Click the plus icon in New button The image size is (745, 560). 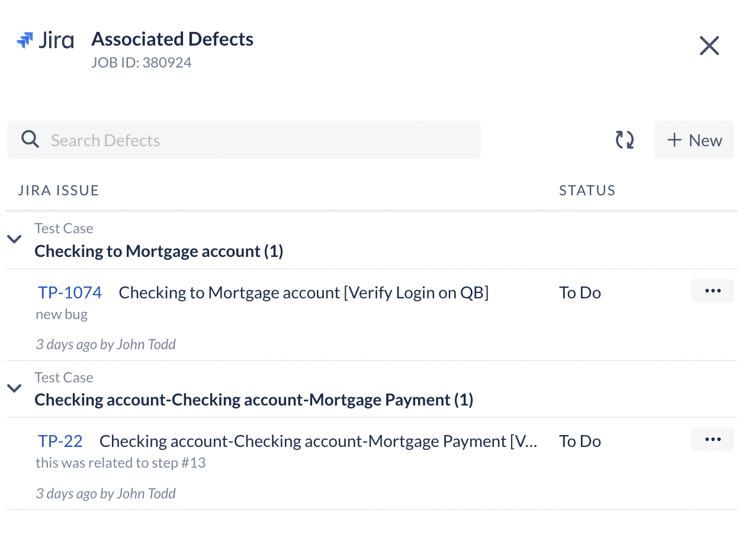coord(675,140)
